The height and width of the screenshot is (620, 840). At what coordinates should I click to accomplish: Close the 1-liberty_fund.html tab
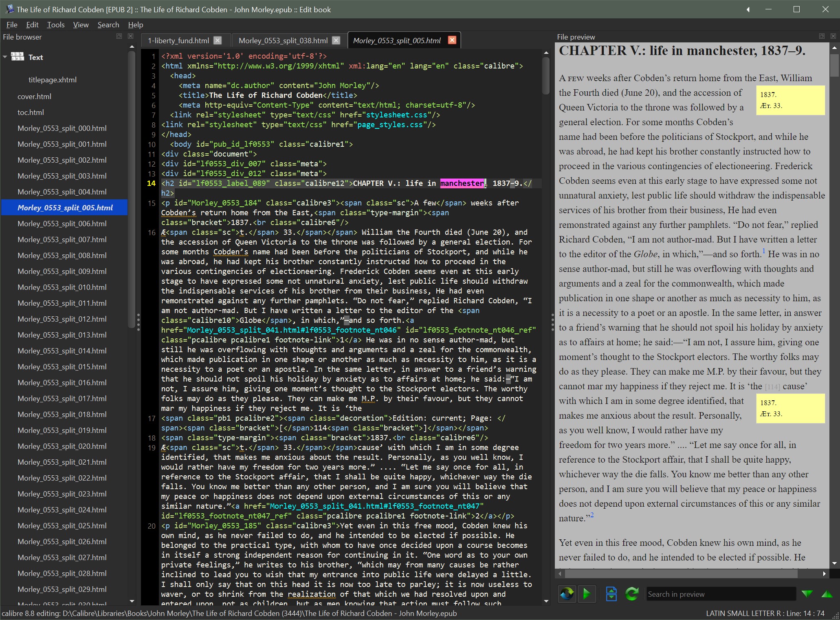click(218, 40)
